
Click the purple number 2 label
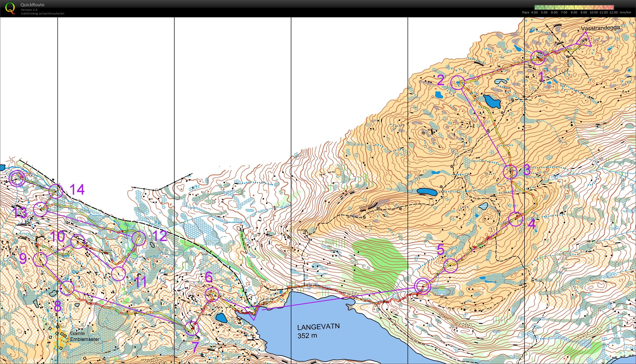point(441,80)
